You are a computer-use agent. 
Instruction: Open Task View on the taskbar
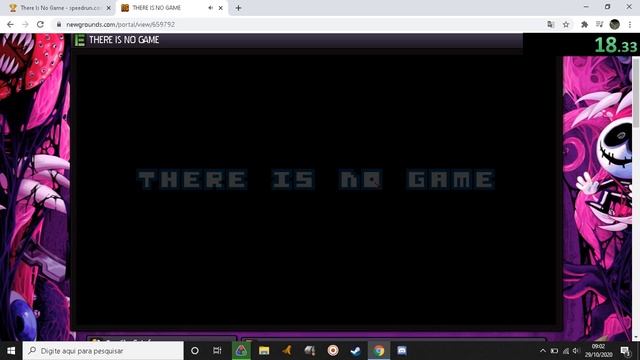pos(217,351)
